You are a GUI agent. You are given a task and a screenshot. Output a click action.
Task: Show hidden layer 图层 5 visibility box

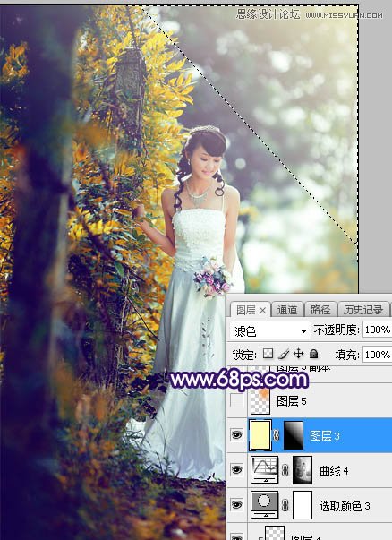[237, 400]
